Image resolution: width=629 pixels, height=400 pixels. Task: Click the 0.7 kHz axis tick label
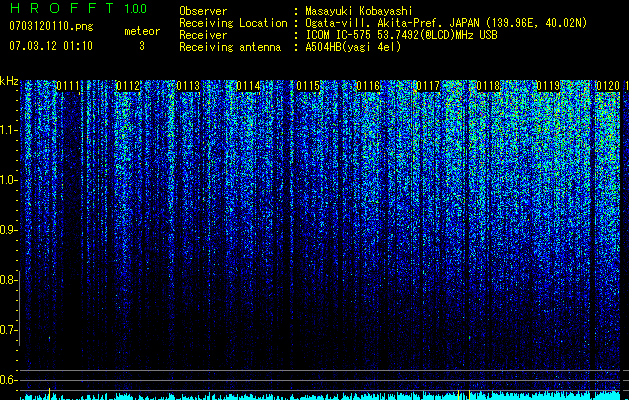tap(8, 330)
